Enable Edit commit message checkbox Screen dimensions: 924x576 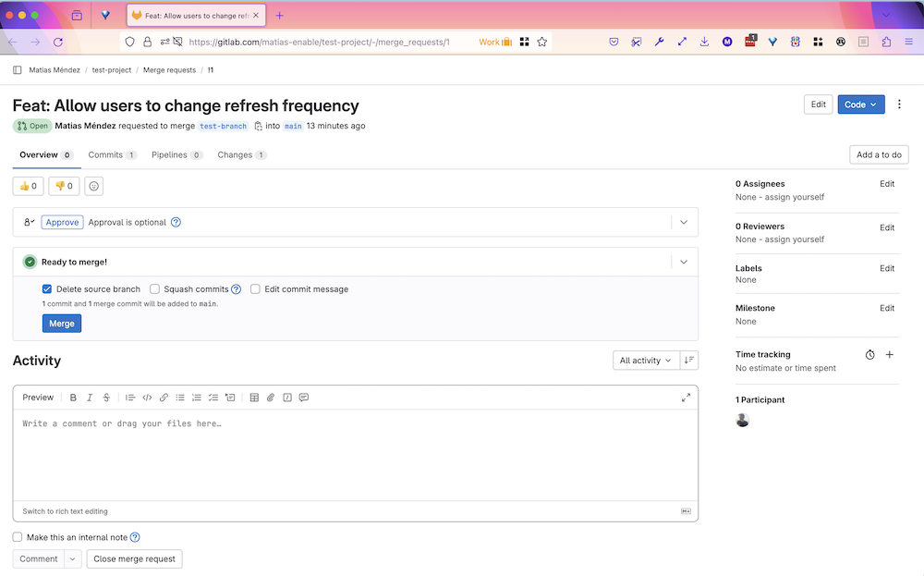255,288
